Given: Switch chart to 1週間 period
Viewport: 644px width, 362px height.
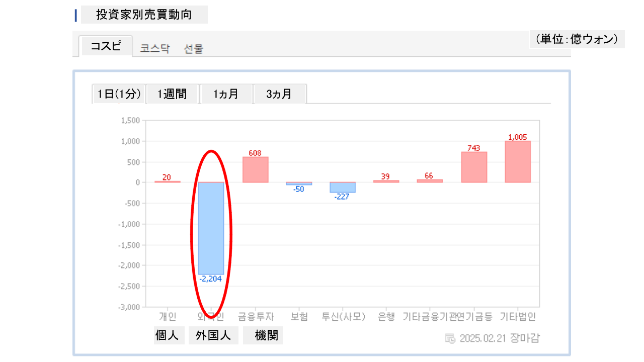Looking at the screenshot, I should pos(173,94).
